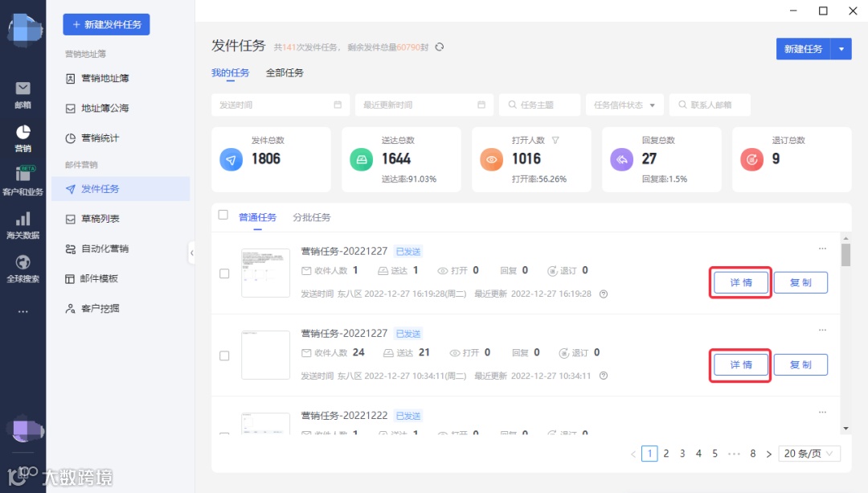Click the app logo at top left
Image resolution: width=868 pixels, height=493 pixels.
click(25, 30)
